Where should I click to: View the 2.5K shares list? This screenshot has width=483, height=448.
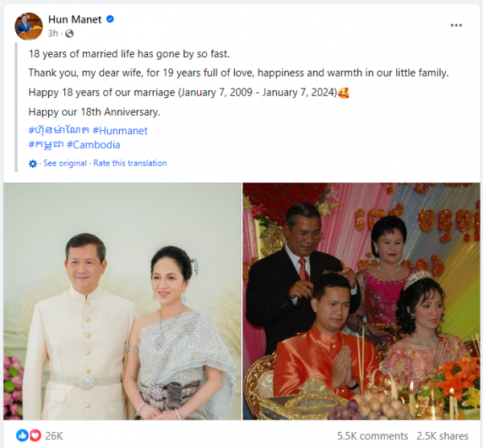tap(442, 436)
